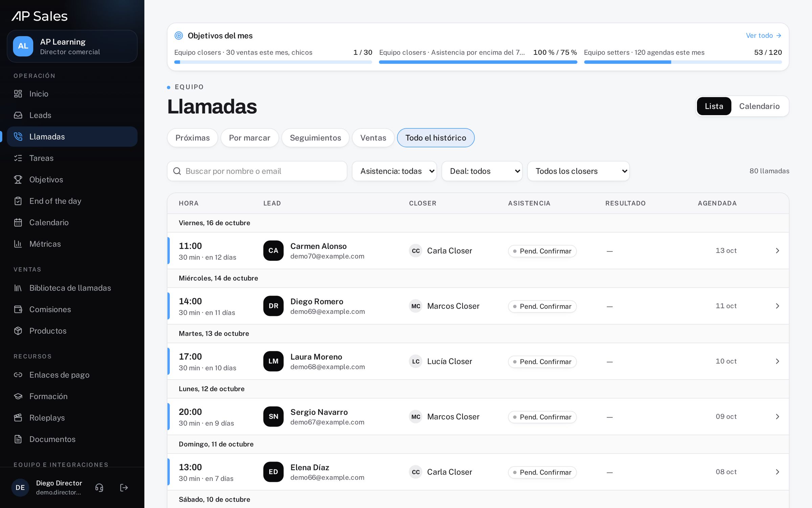Select the Próximas tab

193,138
